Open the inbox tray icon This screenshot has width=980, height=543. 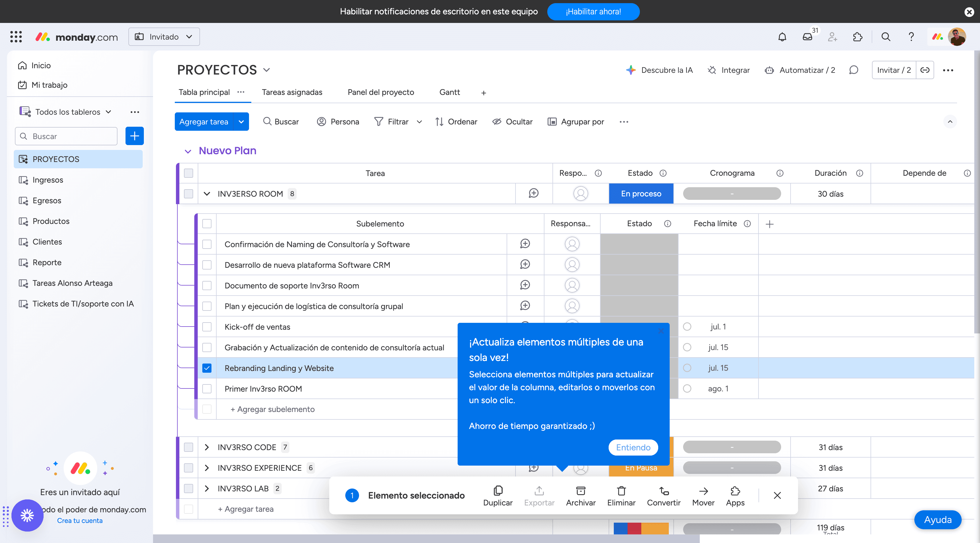807,37
